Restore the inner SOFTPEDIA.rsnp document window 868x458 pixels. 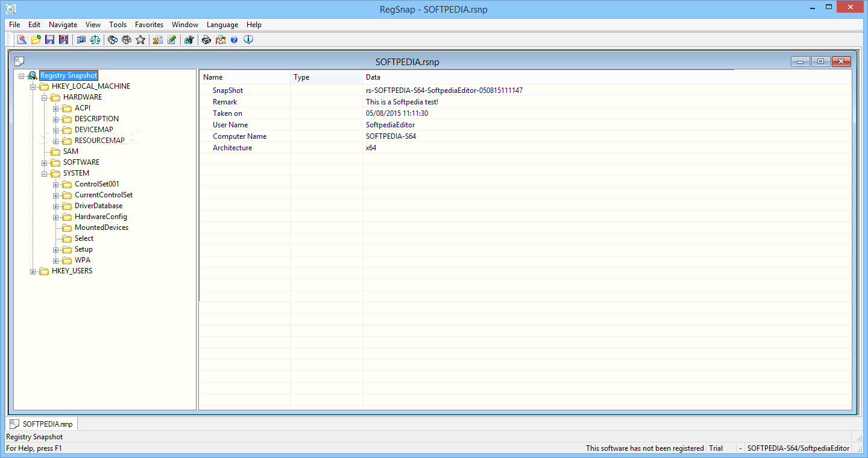[820, 62]
